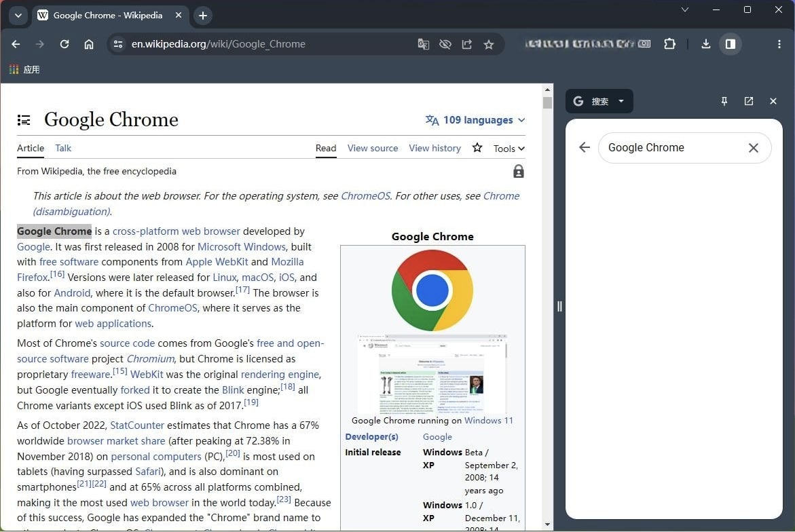Pin the side panel with pin icon
Image resolution: width=795 pixels, height=532 pixels.
click(724, 101)
